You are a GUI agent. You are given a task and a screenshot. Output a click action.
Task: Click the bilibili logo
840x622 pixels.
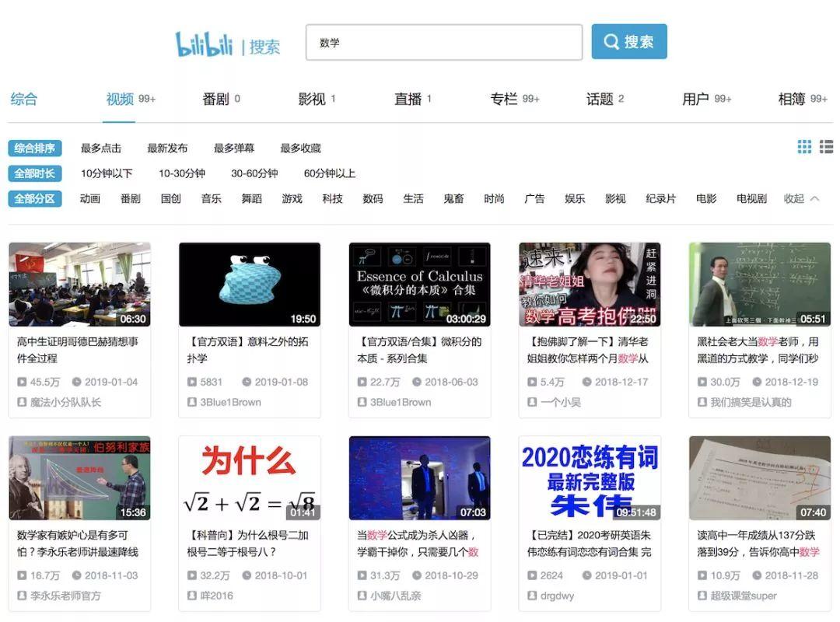(205, 44)
